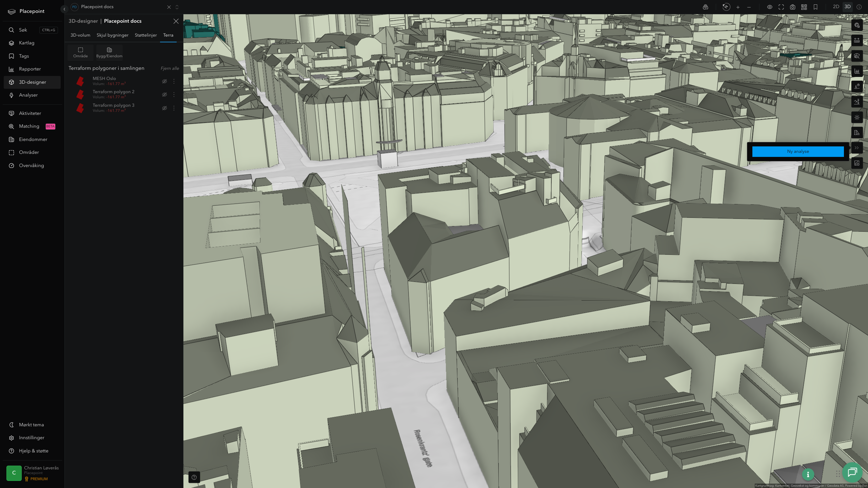
Task: Open basemap layers icon in top toolbar
Action: 706,7
